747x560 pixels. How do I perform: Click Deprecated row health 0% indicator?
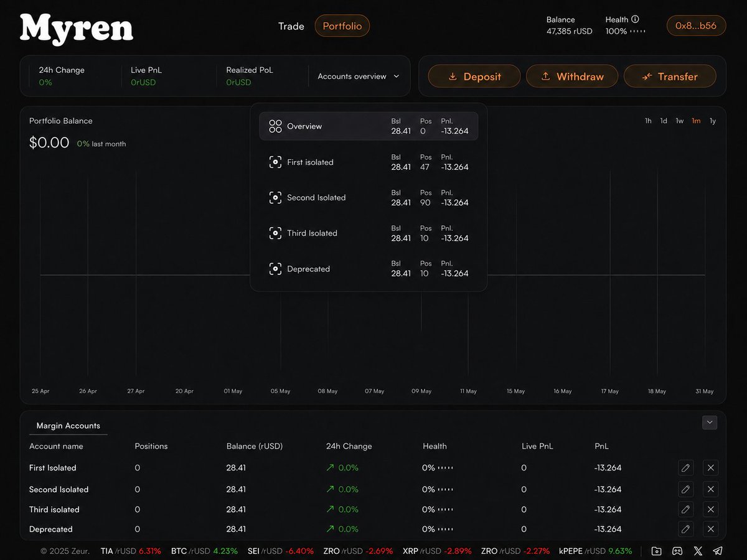click(437, 529)
